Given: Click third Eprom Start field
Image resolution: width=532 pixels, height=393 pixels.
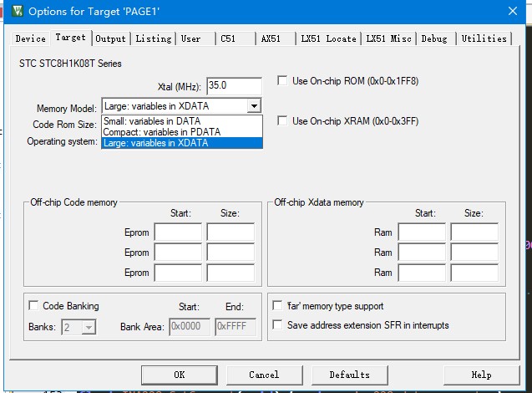Looking at the screenshot, I should 178,273.
